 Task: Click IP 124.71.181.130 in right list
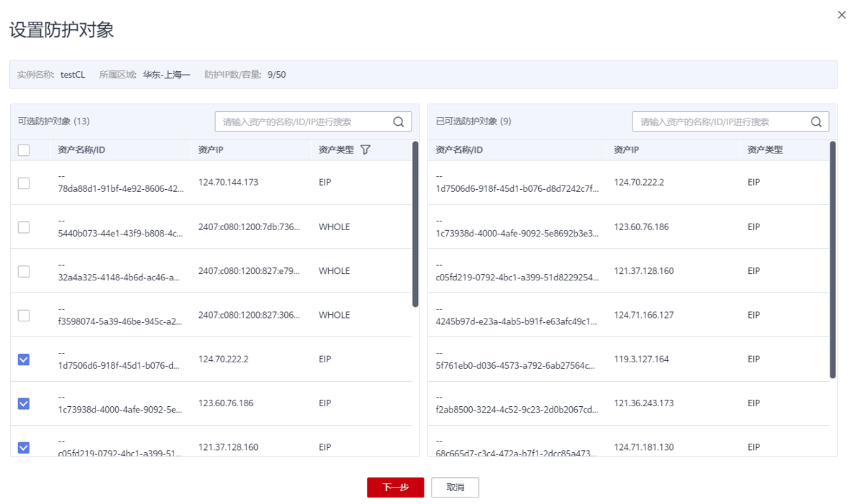(643, 447)
